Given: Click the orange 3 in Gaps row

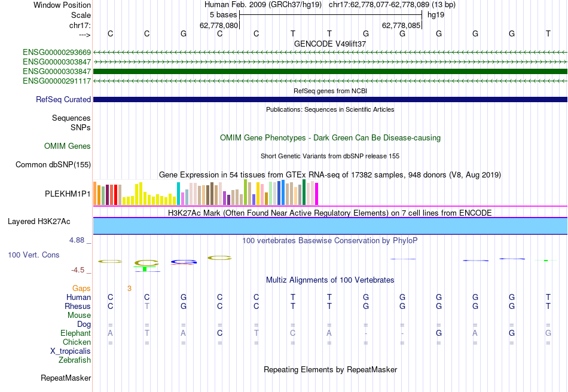Looking at the screenshot, I should tap(129, 289).
